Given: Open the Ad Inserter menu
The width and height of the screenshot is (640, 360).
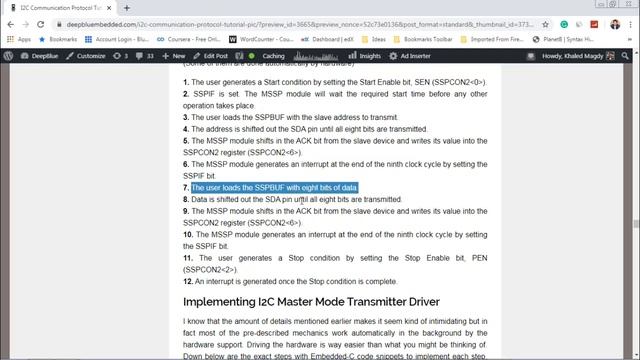Looking at the screenshot, I should point(410,56).
